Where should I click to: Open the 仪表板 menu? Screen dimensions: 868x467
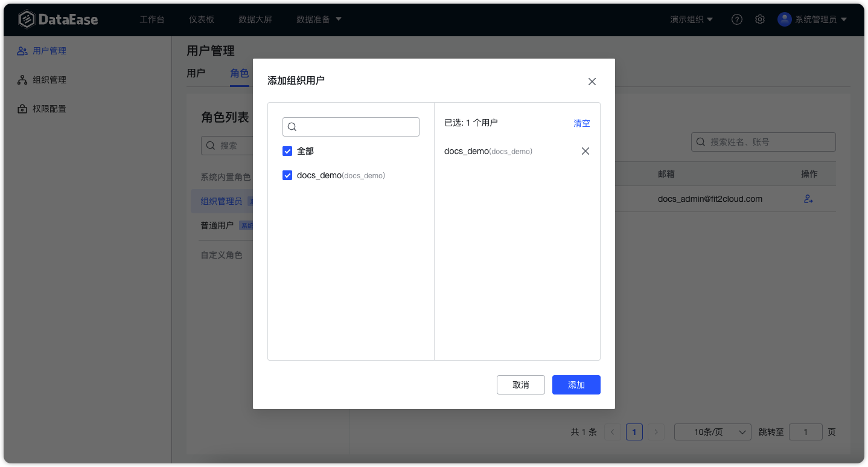click(x=202, y=19)
